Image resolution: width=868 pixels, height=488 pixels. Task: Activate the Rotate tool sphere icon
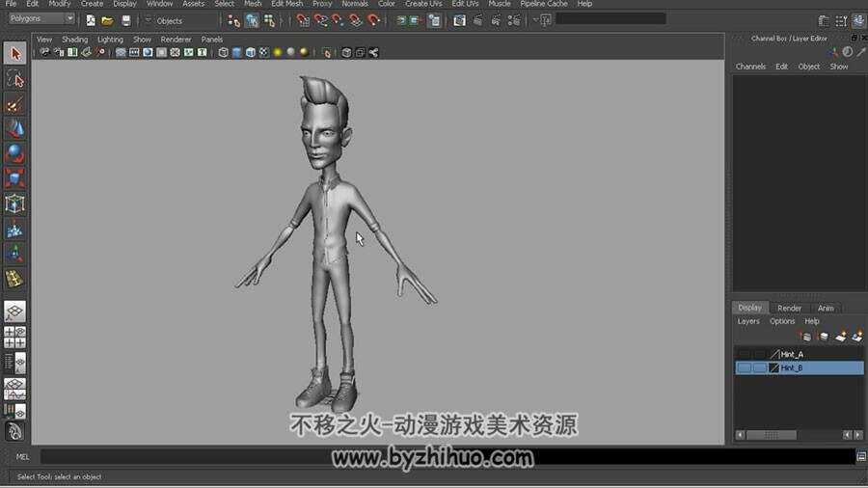[14, 153]
